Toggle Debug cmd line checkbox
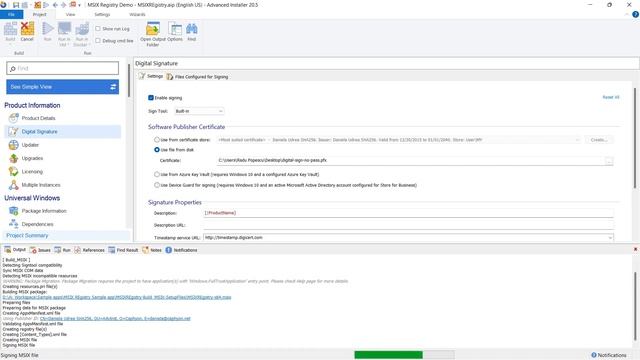The width and height of the screenshot is (640, 360). click(x=98, y=40)
